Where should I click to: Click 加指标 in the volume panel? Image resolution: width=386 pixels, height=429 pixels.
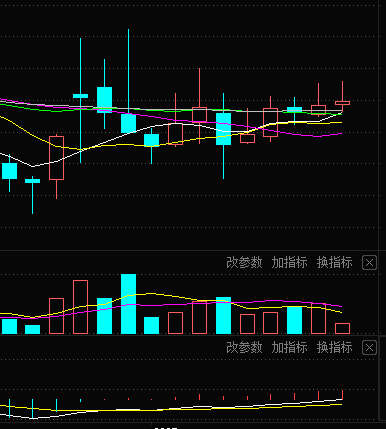(x=289, y=263)
